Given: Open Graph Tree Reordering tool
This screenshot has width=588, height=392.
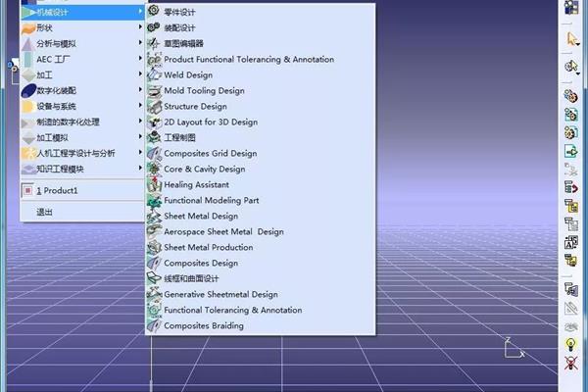Looking at the screenshot, I should (x=570, y=205).
